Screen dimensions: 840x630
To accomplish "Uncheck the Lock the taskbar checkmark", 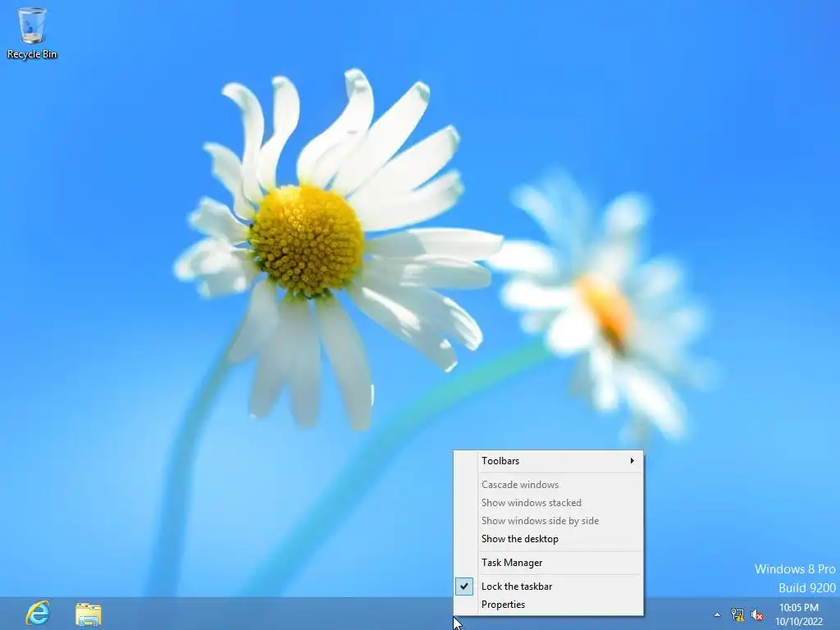I will (464, 586).
